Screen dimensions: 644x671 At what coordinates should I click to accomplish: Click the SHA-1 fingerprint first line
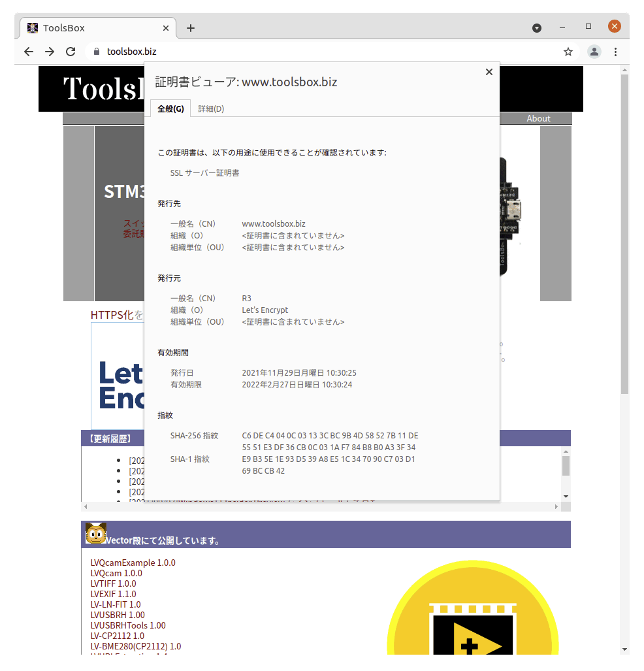pos(328,459)
